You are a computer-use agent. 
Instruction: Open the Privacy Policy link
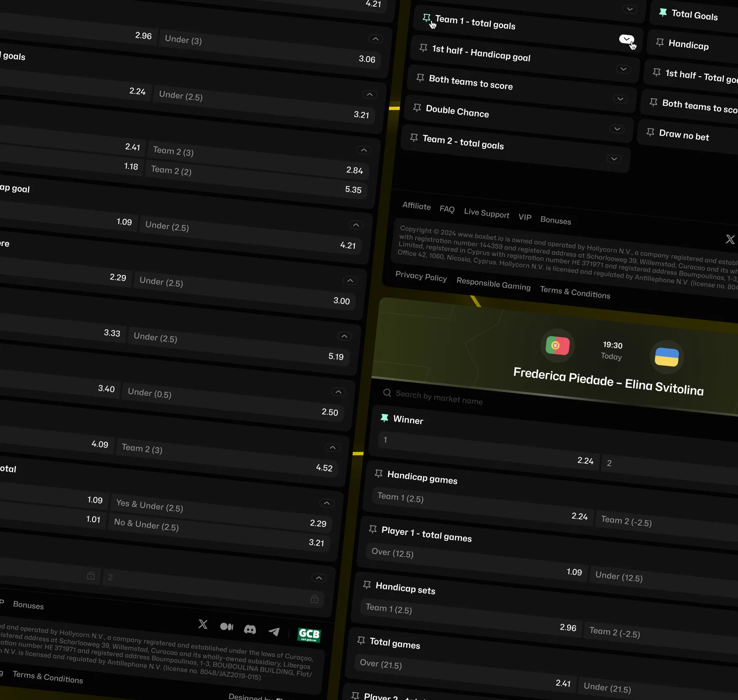pyautogui.click(x=421, y=277)
